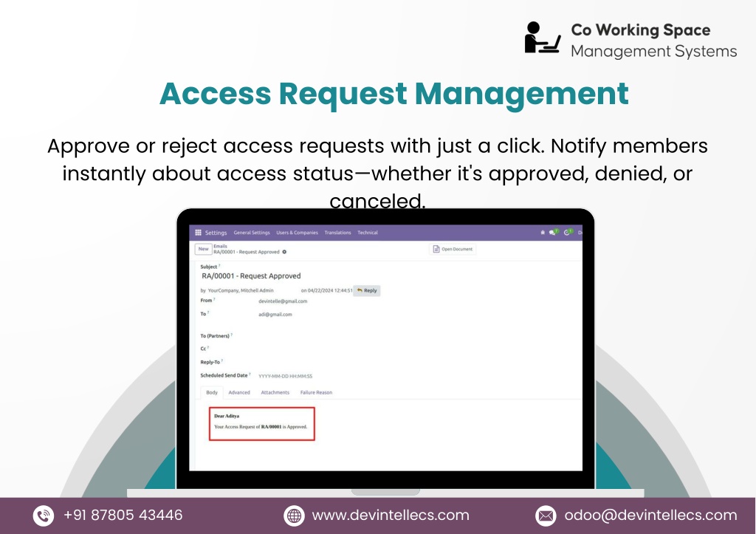Open the Users & Companies menu
Viewport: 756px width, 534px height.
[x=297, y=233]
